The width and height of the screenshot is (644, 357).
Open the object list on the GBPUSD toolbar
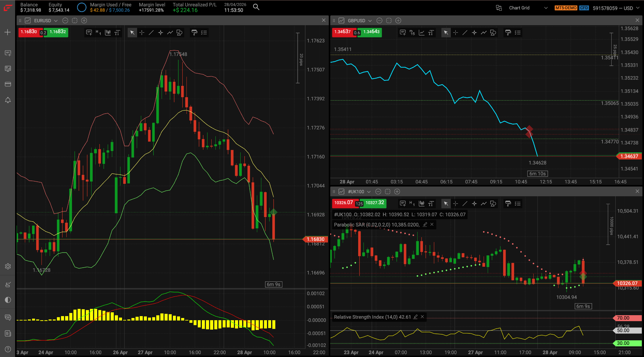click(x=518, y=32)
